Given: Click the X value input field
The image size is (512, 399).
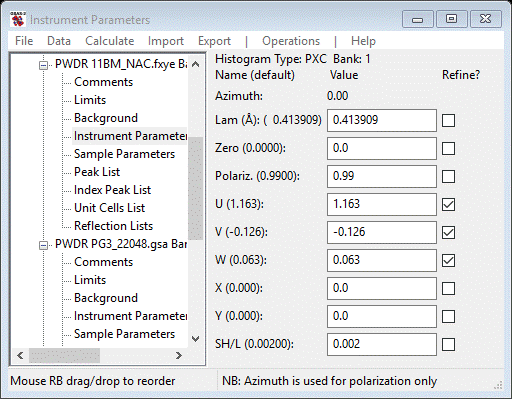Looking at the screenshot, I should click(382, 288).
